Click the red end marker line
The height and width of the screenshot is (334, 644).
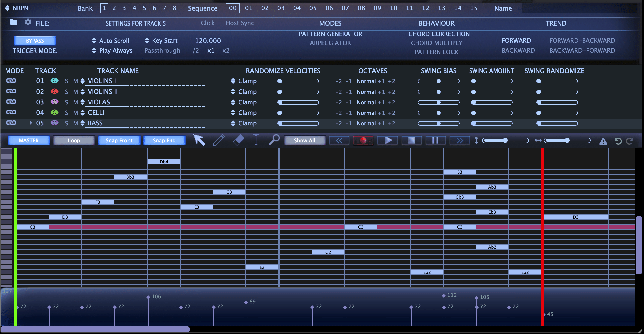coord(542,237)
